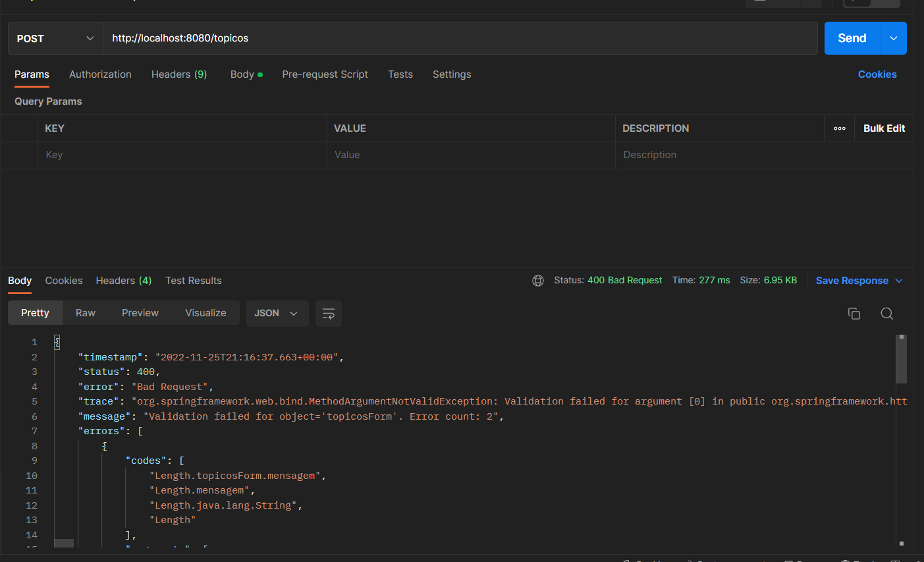The height and width of the screenshot is (562, 924).
Task: Click the "message" line in response
Action: pos(291,416)
